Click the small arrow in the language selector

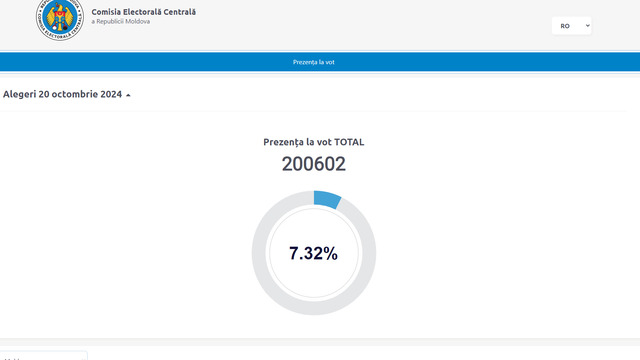pyautogui.click(x=587, y=25)
